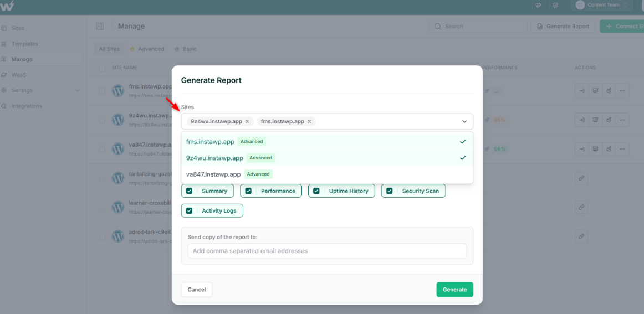
Task: Open WaaS in the sidebar
Action: click(x=19, y=75)
